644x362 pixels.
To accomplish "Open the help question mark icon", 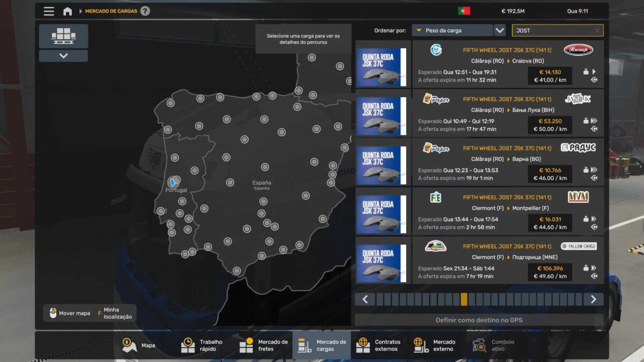I will (145, 11).
